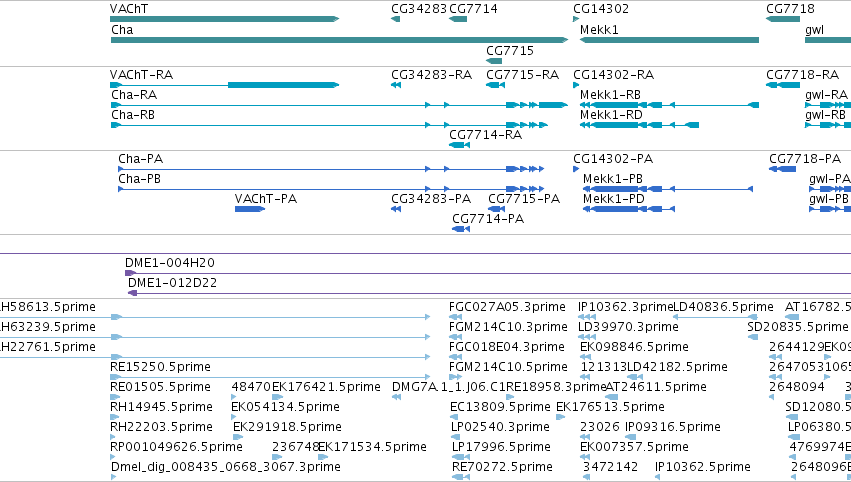Open the CG14302 gene label
The width and height of the screenshot is (851, 482).
coord(601,9)
